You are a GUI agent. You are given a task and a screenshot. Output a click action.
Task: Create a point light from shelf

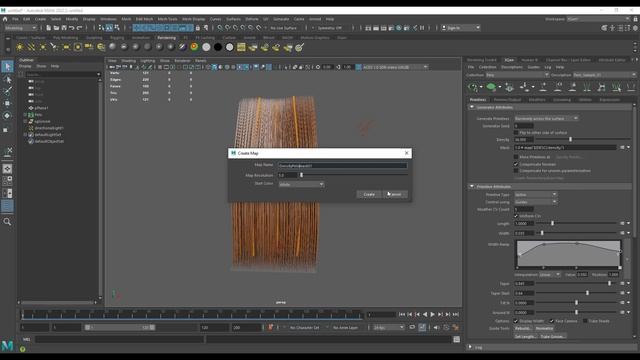point(43,47)
